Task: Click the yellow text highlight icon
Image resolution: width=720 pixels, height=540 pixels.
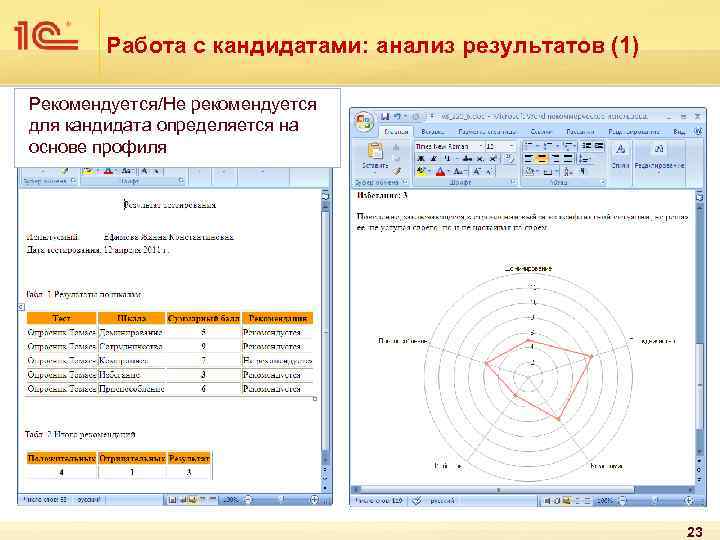Action: (421, 171)
